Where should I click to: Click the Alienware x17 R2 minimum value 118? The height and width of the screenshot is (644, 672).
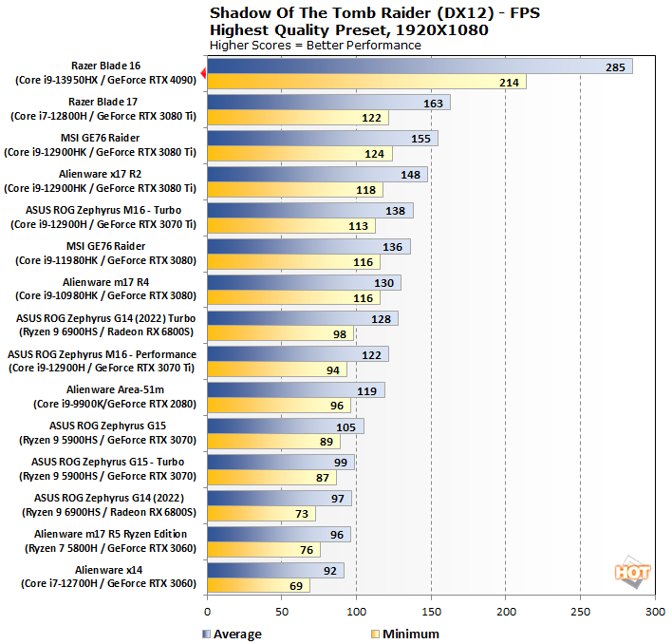pos(365,190)
